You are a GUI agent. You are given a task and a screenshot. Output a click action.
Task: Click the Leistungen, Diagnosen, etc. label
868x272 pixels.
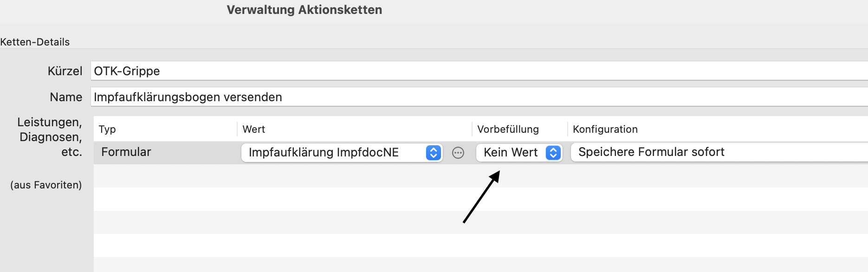(x=50, y=137)
